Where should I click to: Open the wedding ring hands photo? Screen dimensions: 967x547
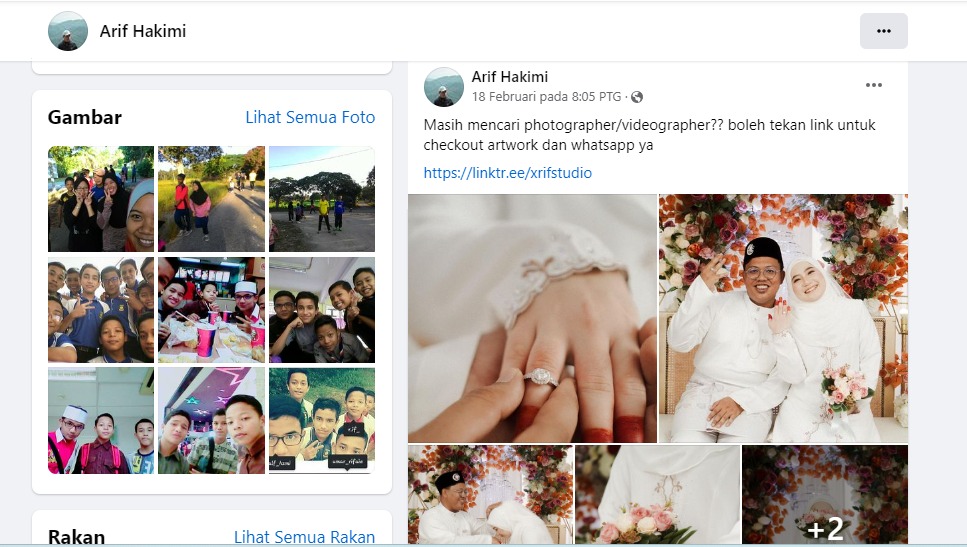(532, 318)
